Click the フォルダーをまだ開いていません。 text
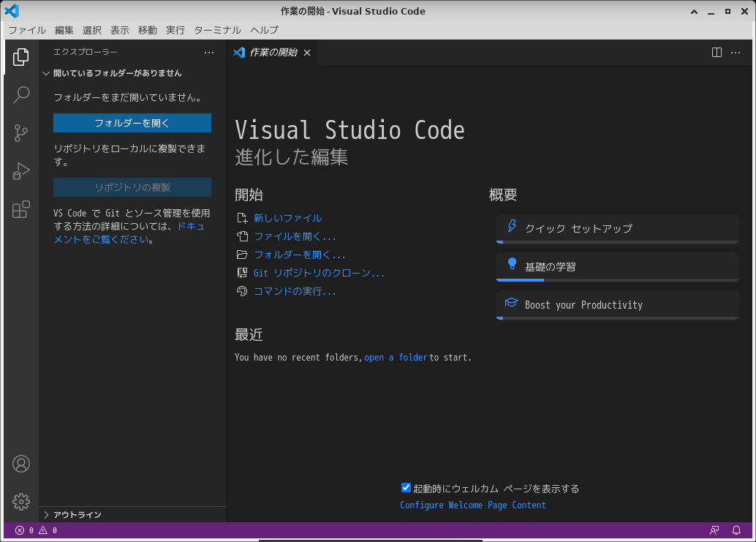Viewport: 756px width, 542px height. click(128, 97)
